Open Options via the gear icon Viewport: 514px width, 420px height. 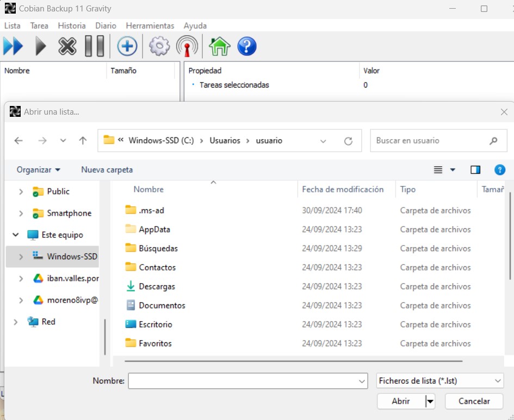click(x=159, y=46)
